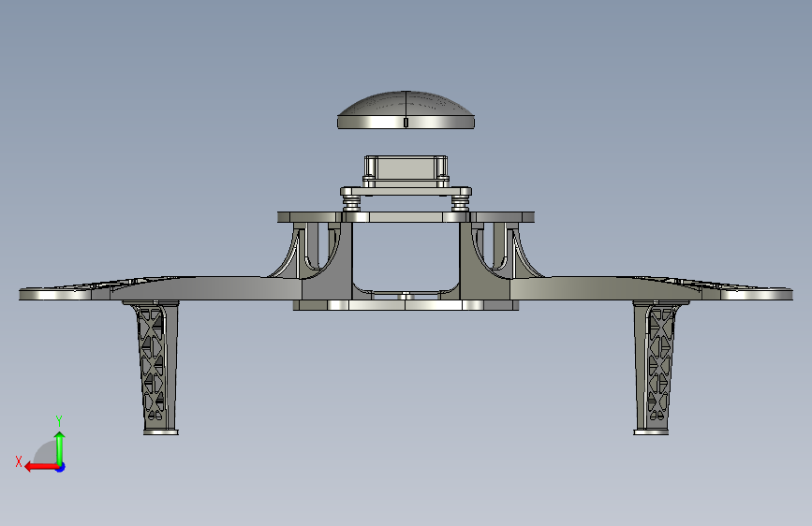Select the rectangular box module under the dome
Image resolution: width=812 pixels, height=526 pixels.
[x=406, y=171]
